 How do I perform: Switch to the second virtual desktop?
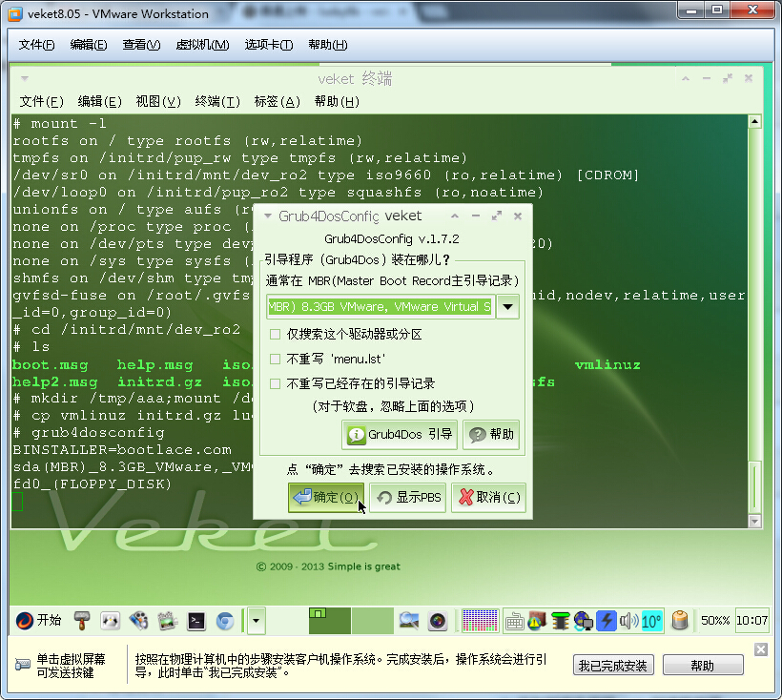point(373,621)
